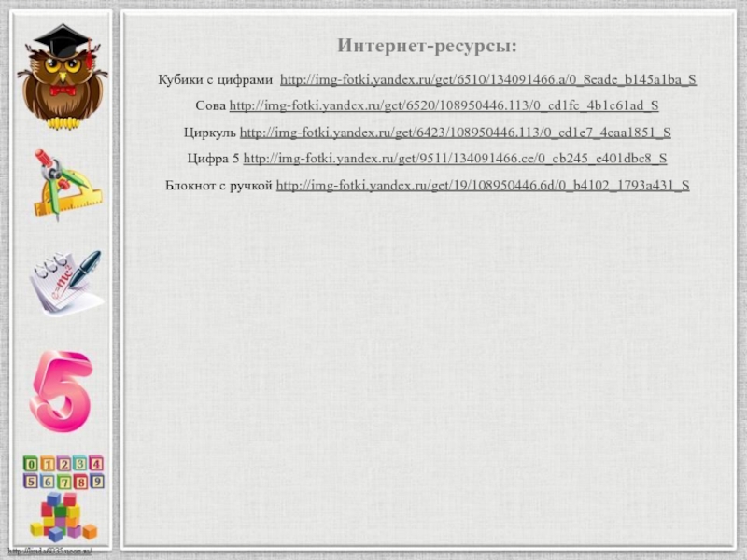The height and width of the screenshot is (560, 747).
Task: Select the label Цифра 5
Action: point(214,159)
